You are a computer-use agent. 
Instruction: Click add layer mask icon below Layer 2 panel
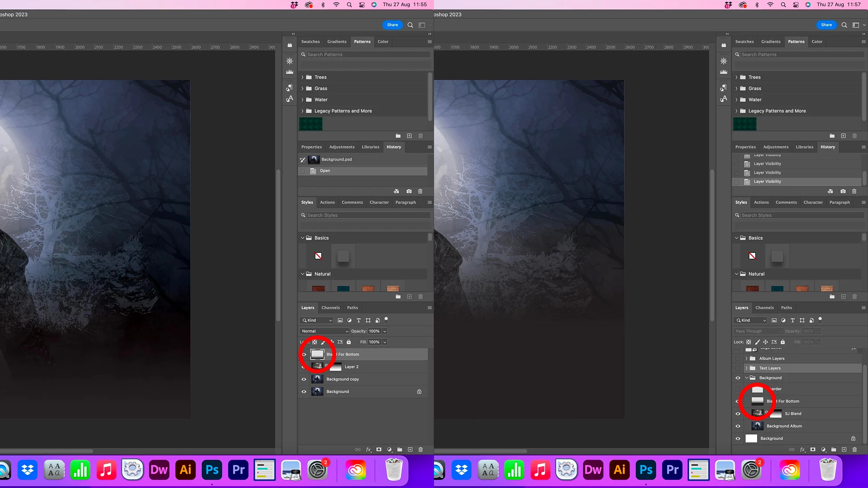tap(379, 450)
